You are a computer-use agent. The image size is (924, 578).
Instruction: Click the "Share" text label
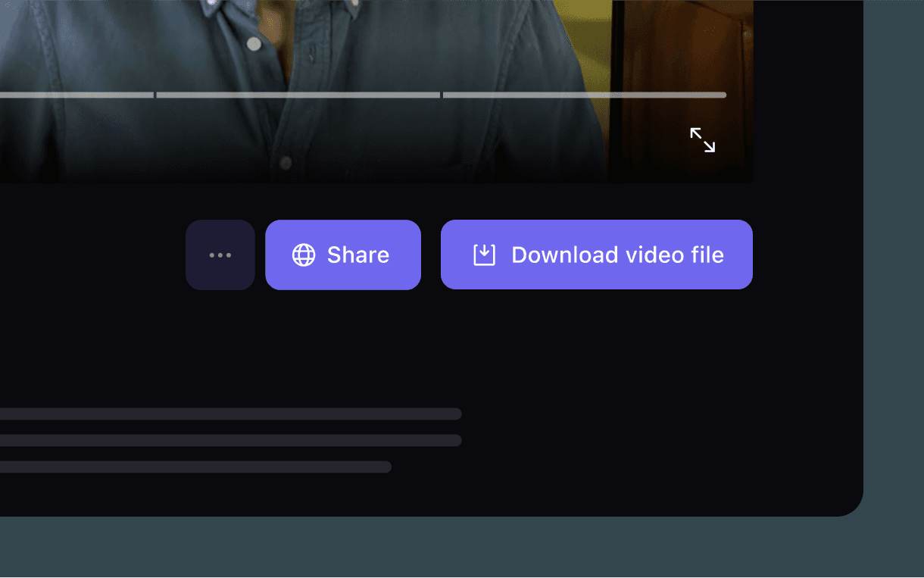pyautogui.click(x=357, y=255)
